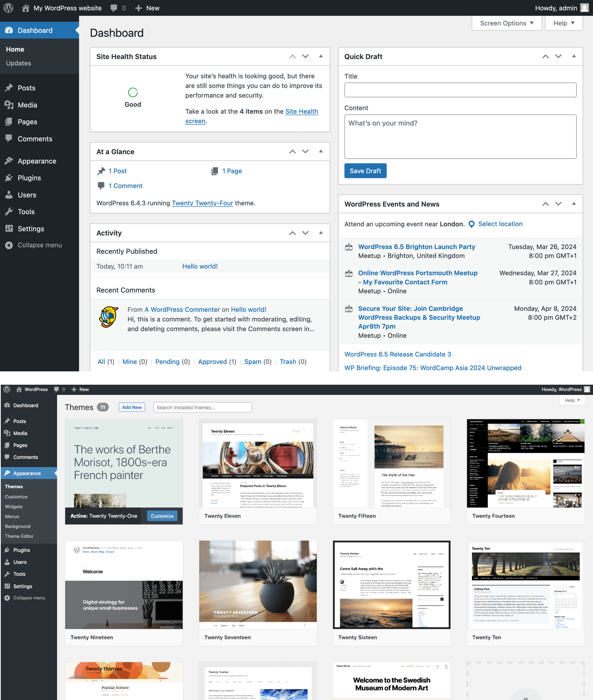Click the home icon beside My WordPress website

[25, 8]
